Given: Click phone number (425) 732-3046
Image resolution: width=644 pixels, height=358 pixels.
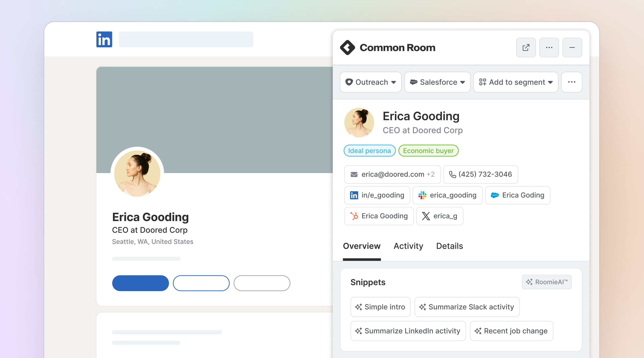Looking at the screenshot, I should (485, 174).
